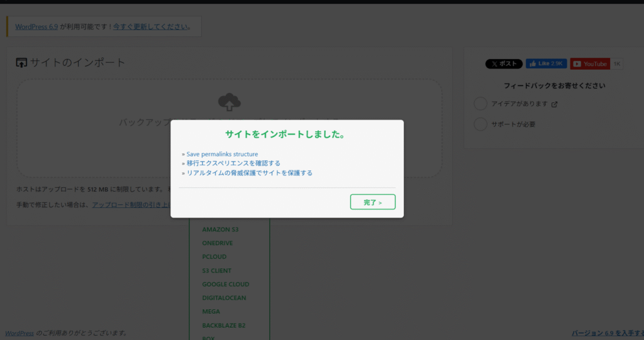Click the 完了 button in the dialog
The image size is (644, 340).
pyautogui.click(x=372, y=202)
